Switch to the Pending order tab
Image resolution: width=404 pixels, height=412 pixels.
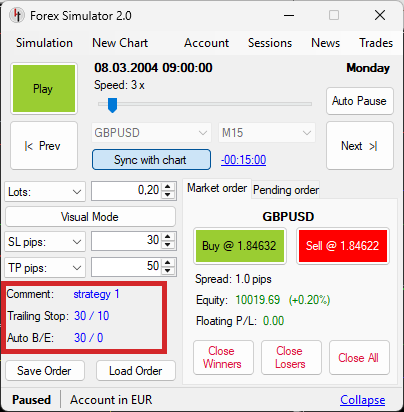tap(286, 190)
